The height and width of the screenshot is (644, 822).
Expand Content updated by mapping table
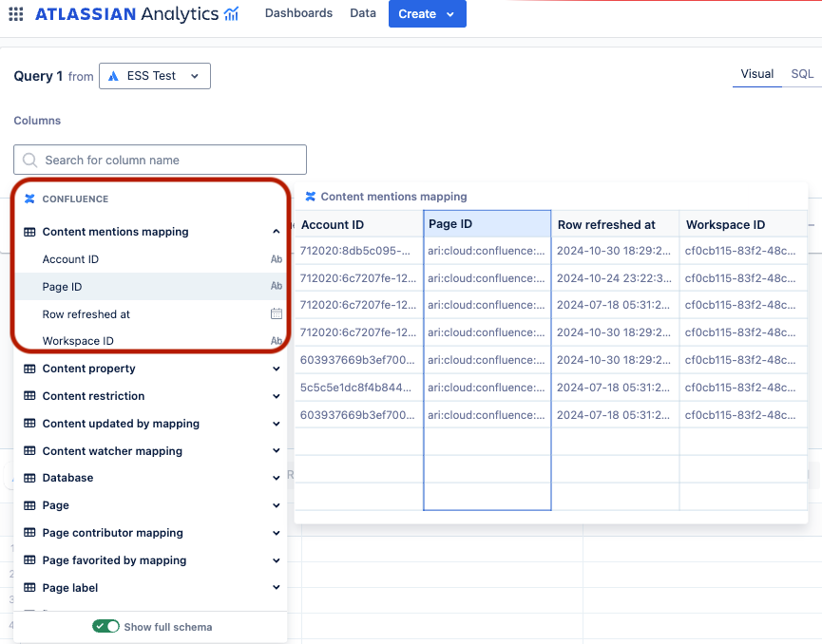coord(277,424)
